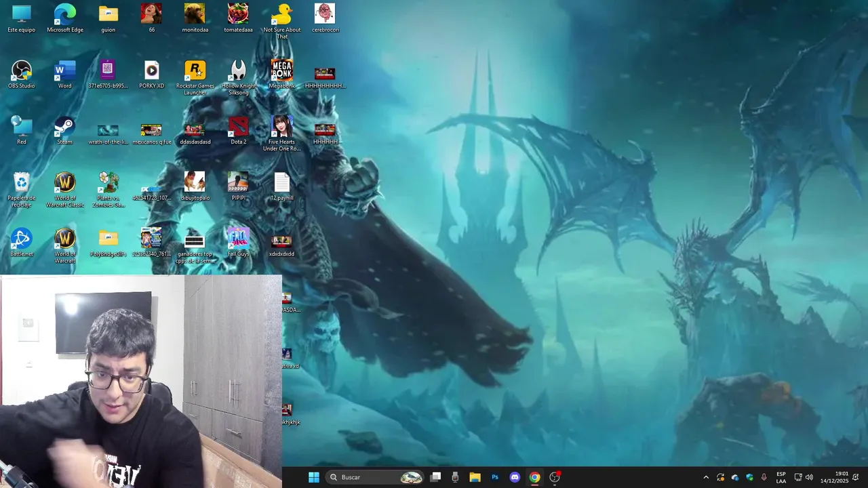Launch OBS Studio shortcut
868x488 pixels.
[22, 75]
